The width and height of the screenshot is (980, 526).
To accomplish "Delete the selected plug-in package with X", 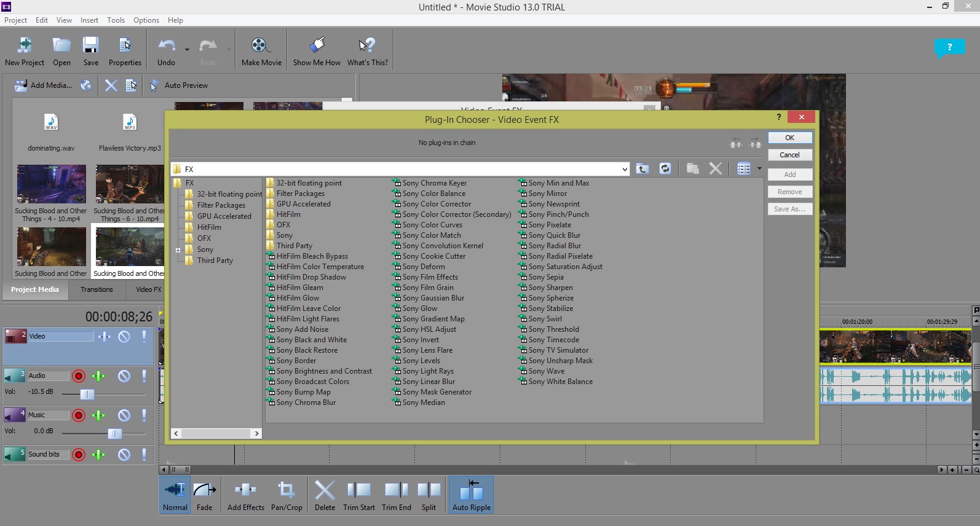I will tap(716, 169).
